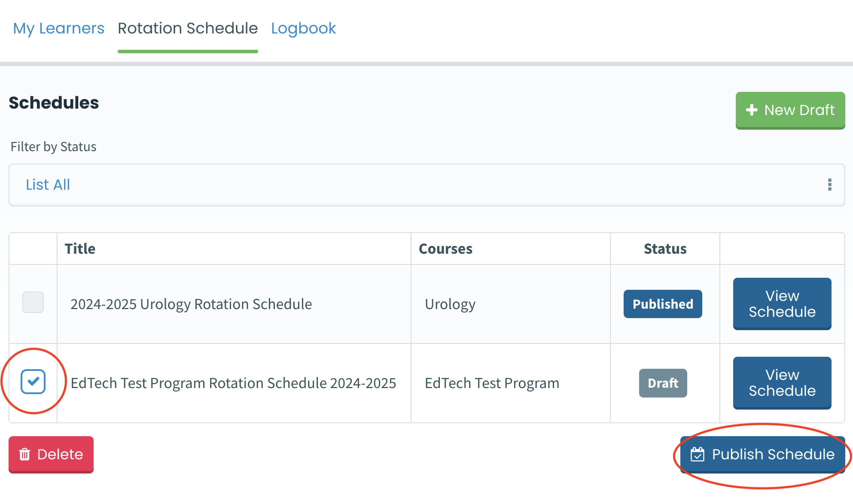Click the three-dot icon in status filter
The width and height of the screenshot is (853, 504).
pyautogui.click(x=829, y=185)
